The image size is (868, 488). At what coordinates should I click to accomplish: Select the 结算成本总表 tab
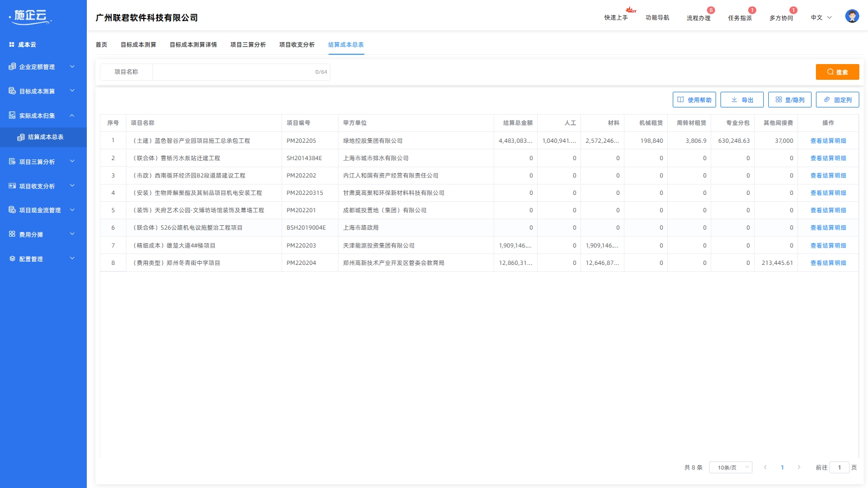coord(346,45)
